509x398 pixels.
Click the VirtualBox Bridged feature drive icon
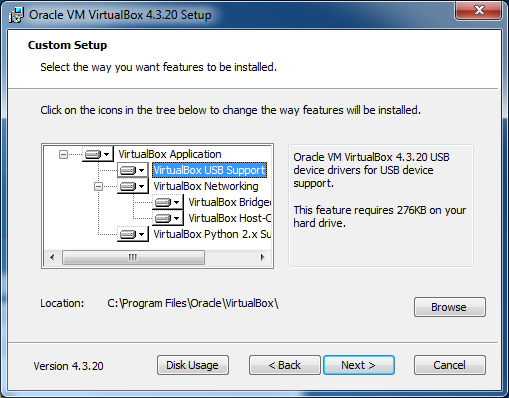[168, 202]
